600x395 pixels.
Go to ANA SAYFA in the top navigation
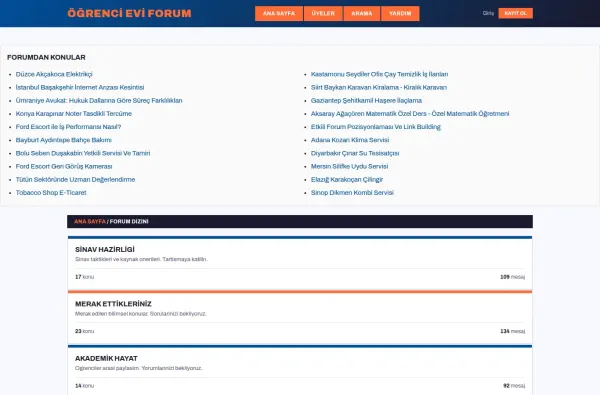pyautogui.click(x=279, y=13)
